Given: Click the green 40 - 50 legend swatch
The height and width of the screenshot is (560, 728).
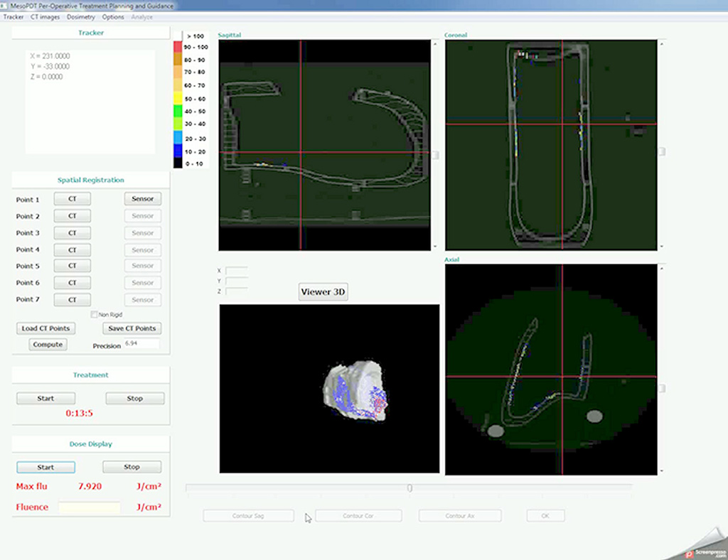Looking at the screenshot, I should pyautogui.click(x=178, y=112).
